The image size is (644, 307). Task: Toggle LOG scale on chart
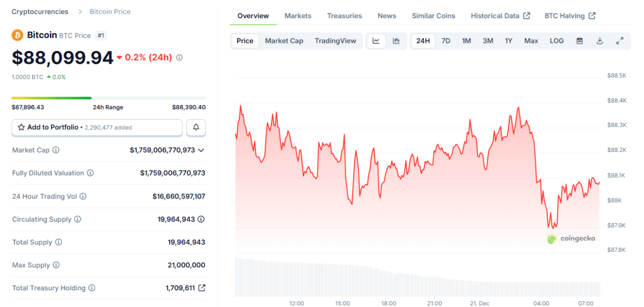(557, 41)
